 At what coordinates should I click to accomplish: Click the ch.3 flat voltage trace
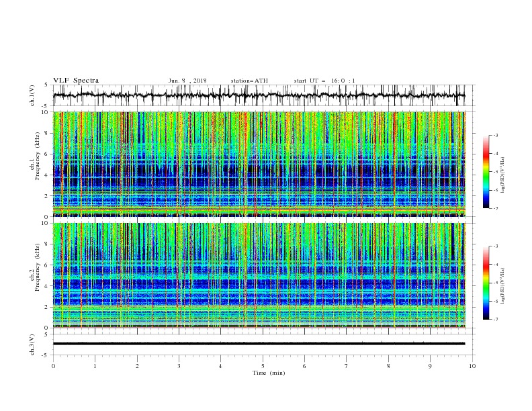tap(259, 344)
